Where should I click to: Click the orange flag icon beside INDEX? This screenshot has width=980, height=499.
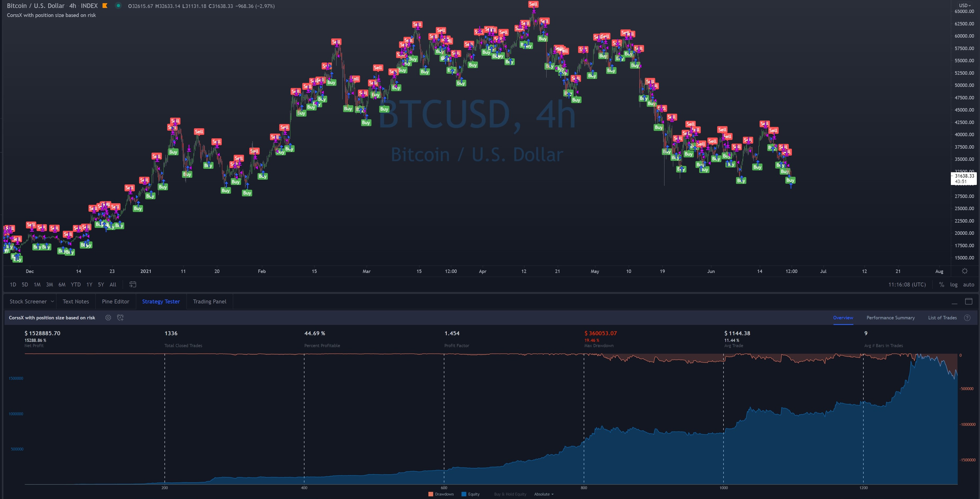point(105,6)
